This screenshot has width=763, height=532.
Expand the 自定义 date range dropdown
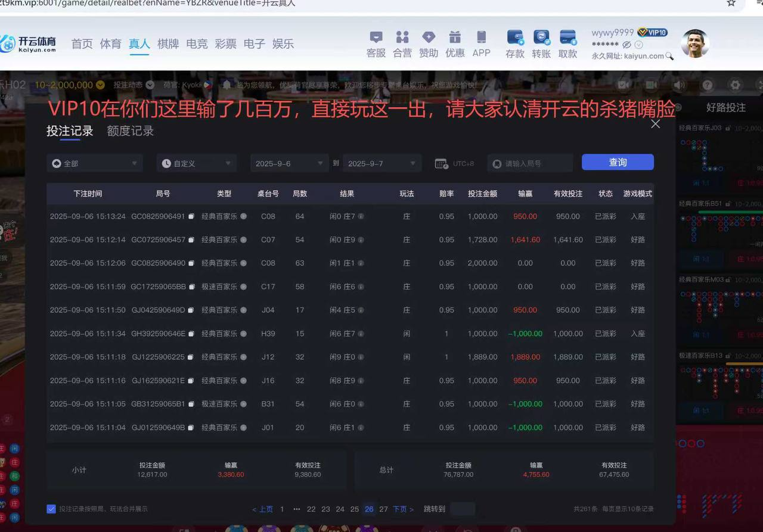tap(197, 162)
